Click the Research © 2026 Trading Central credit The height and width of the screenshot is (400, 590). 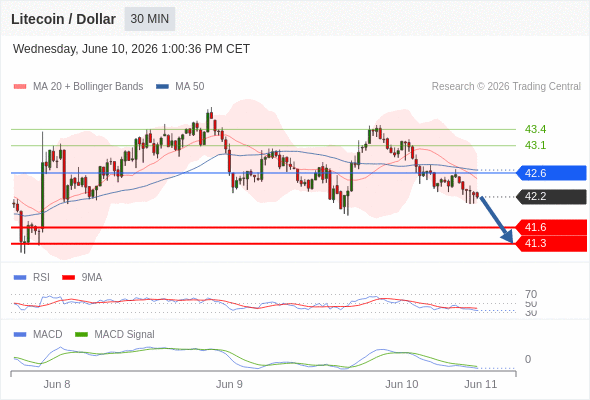506,87
